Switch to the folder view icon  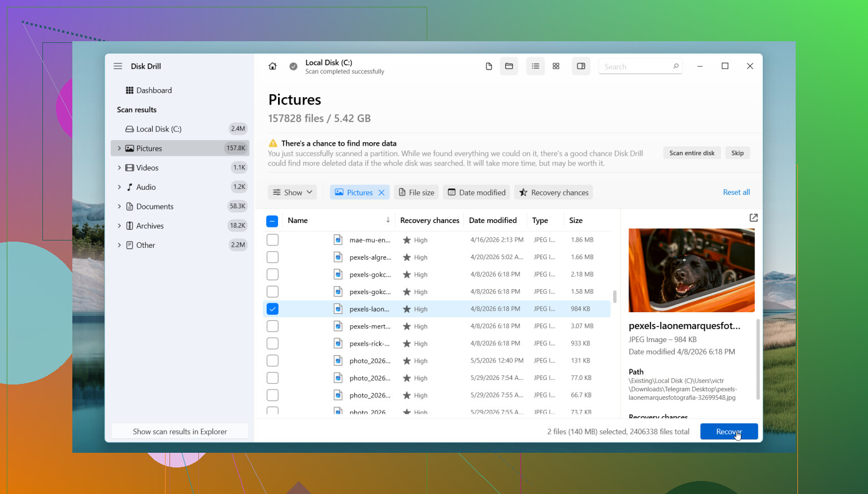coord(509,66)
